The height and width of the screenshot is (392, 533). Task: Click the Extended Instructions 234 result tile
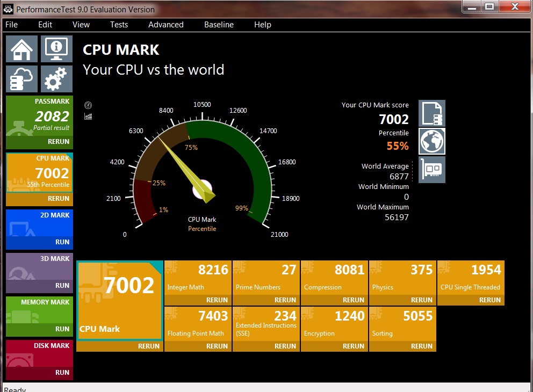[x=266, y=324]
